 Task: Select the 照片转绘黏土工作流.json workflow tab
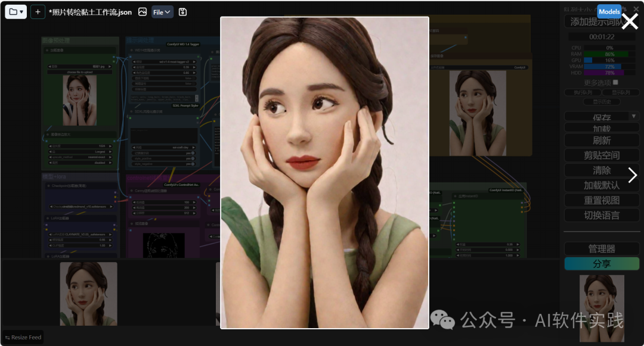(91, 13)
